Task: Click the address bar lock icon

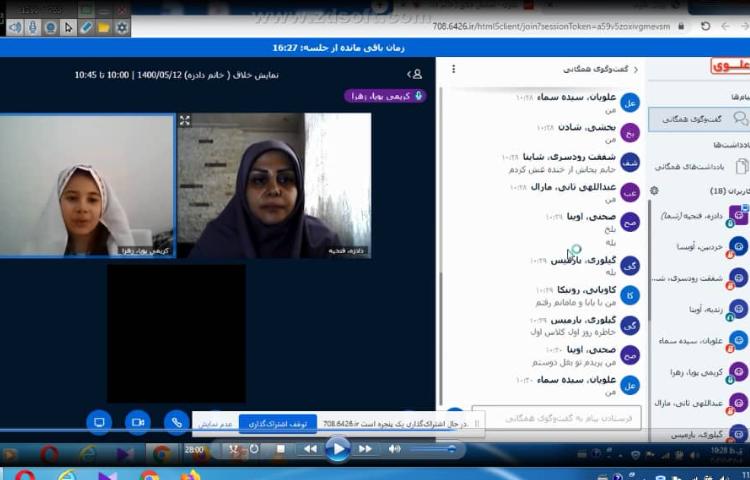Action: [681, 26]
